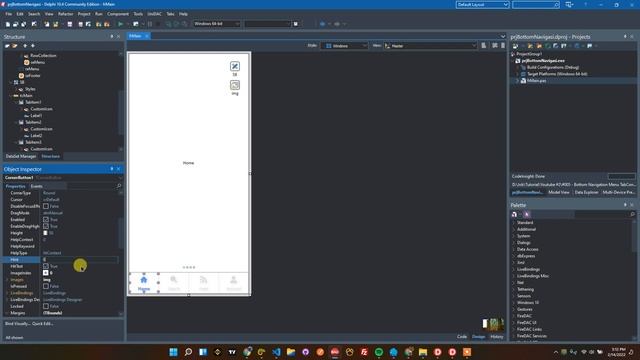Click the Pause toolbar icon next to the Run icon

(150, 24)
